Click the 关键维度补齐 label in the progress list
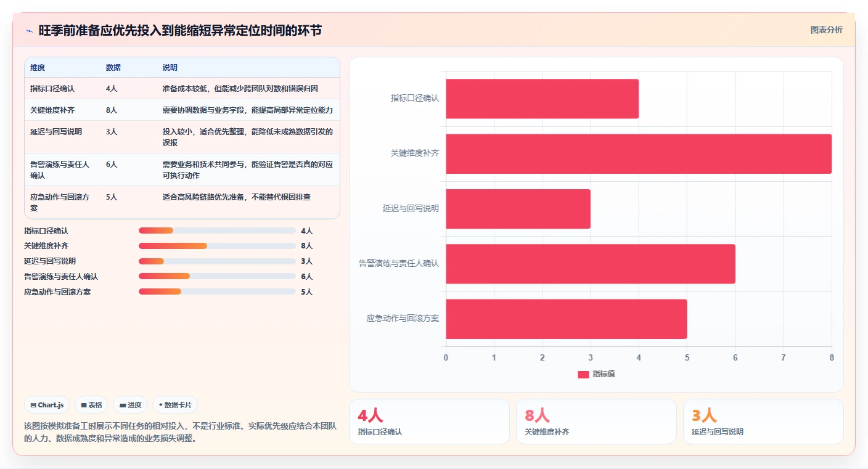 point(46,246)
